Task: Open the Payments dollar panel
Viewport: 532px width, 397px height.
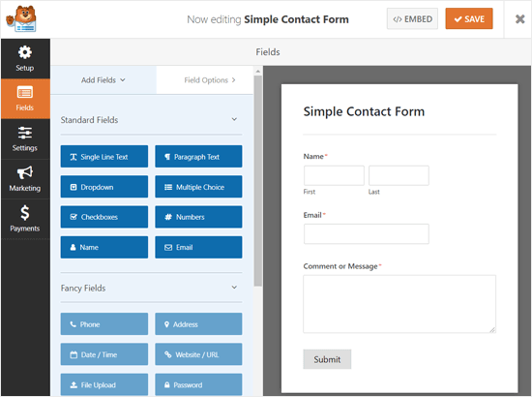Action: pyautogui.click(x=25, y=219)
